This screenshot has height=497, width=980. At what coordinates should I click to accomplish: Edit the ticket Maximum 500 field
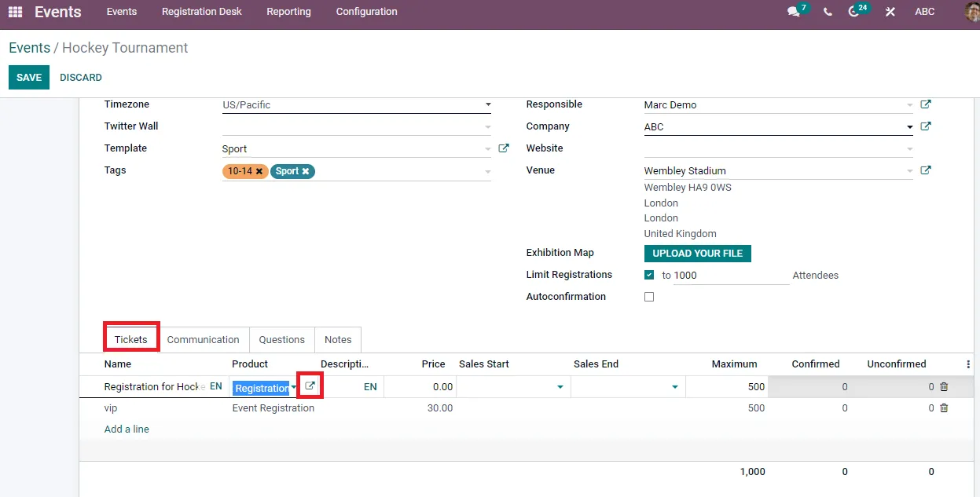coord(726,387)
